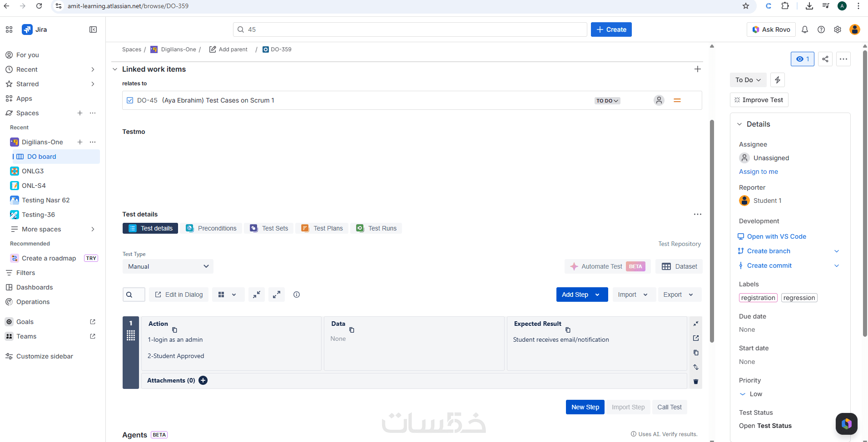Open linked issue DO-45
The width and height of the screenshot is (868, 442).
pyautogui.click(x=147, y=100)
